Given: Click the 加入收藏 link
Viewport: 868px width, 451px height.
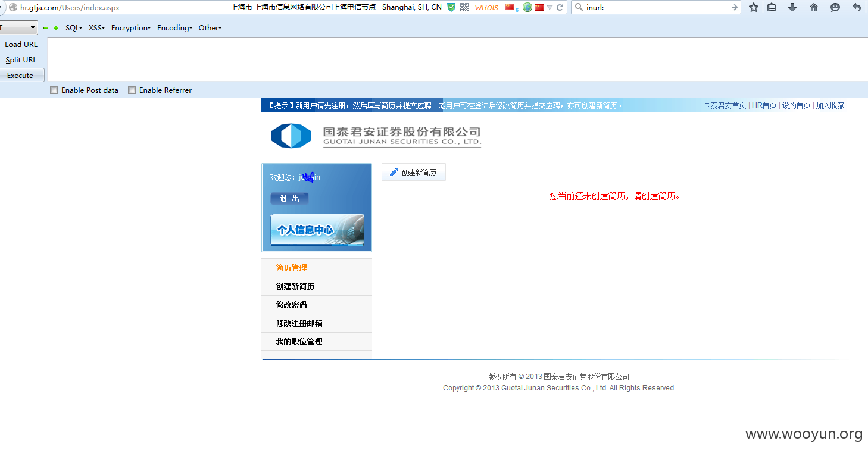Looking at the screenshot, I should pyautogui.click(x=830, y=105).
